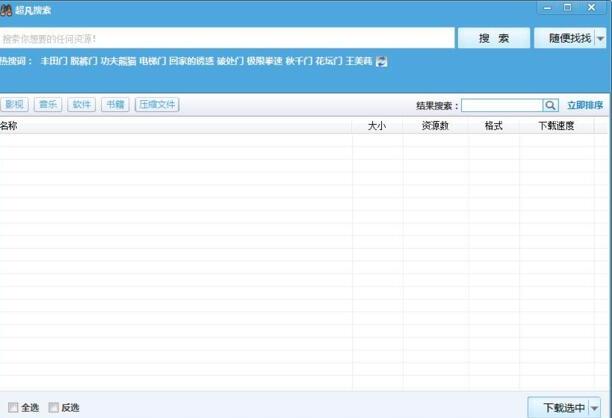This screenshot has width=612, height=418.
Task: Select hot keyword 电梯门
Action: (x=153, y=61)
